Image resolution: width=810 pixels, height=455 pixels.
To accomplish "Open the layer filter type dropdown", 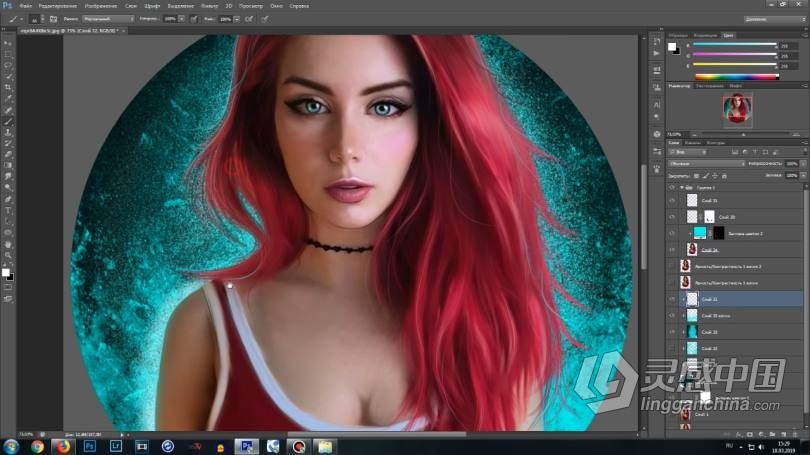I will (688, 152).
